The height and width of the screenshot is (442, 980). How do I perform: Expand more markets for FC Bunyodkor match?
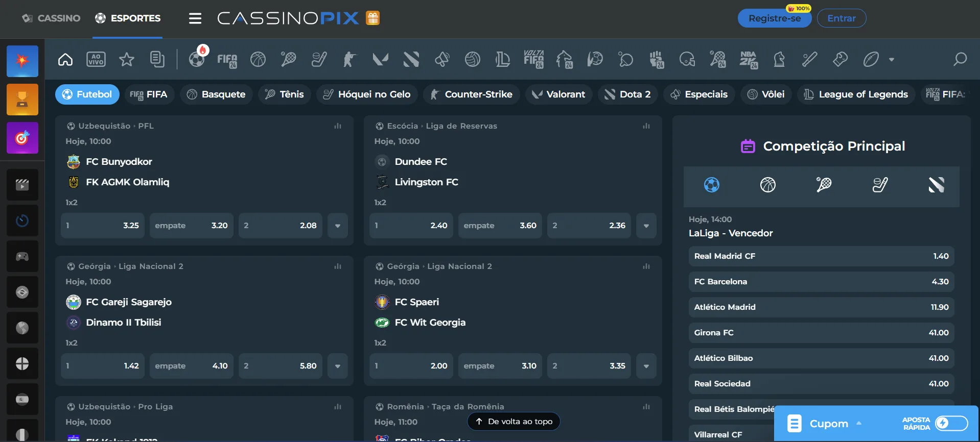pos(338,226)
